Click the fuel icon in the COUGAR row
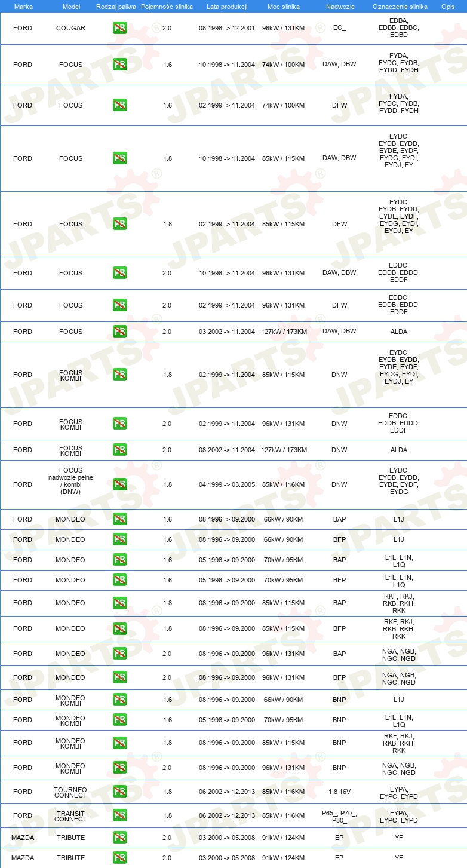The width and height of the screenshot is (467, 868). point(119,28)
